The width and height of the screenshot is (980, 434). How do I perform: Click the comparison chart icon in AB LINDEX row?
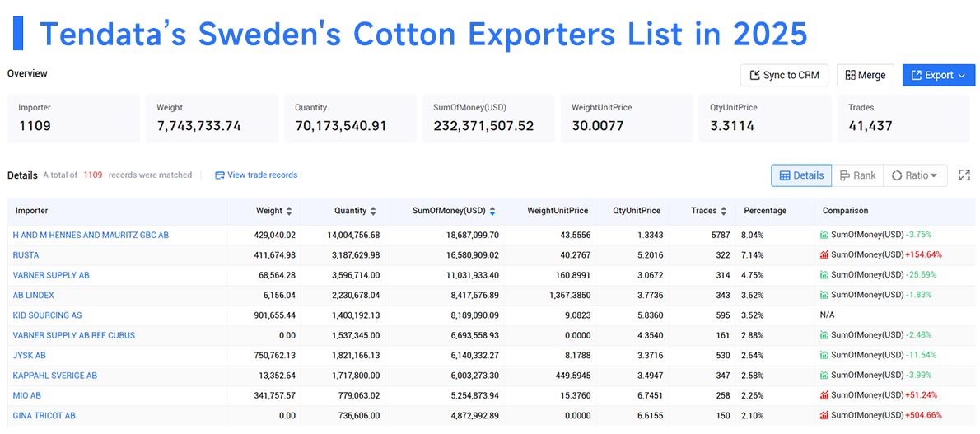(x=824, y=295)
